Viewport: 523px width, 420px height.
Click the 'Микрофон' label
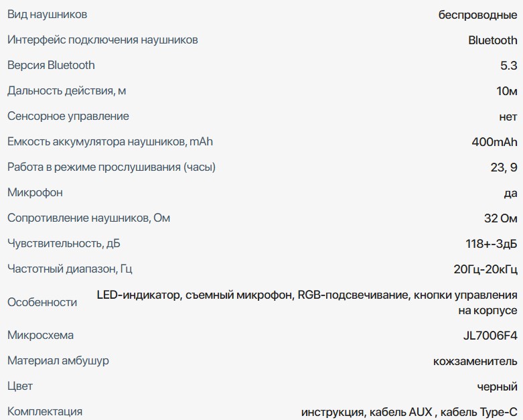(x=35, y=192)
